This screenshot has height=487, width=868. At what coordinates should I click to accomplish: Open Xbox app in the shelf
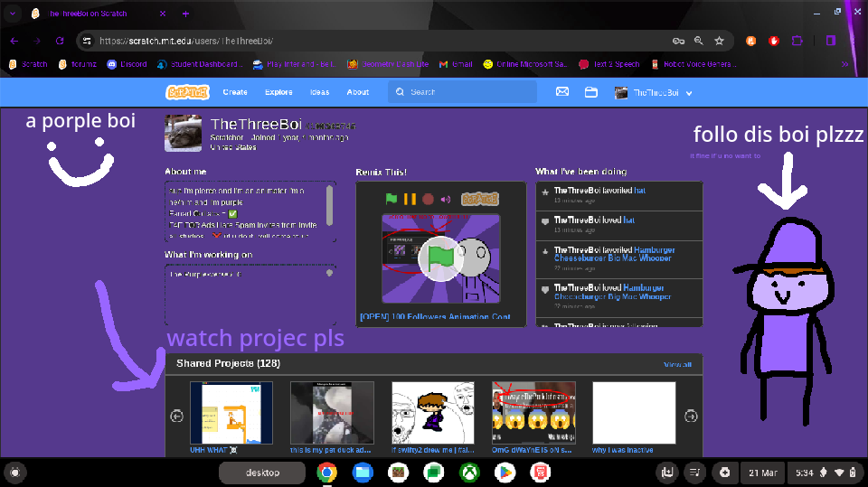coord(469,473)
